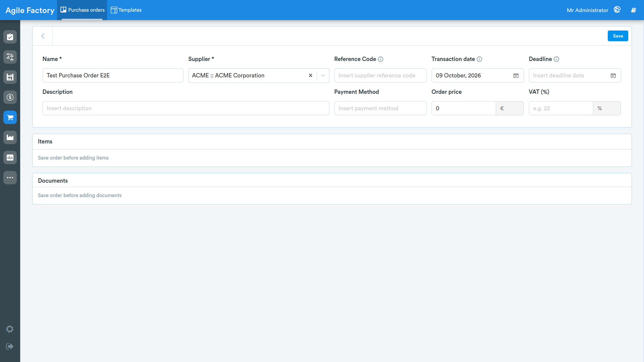Open the bar chart reports icon
644x362 pixels.
click(10, 158)
